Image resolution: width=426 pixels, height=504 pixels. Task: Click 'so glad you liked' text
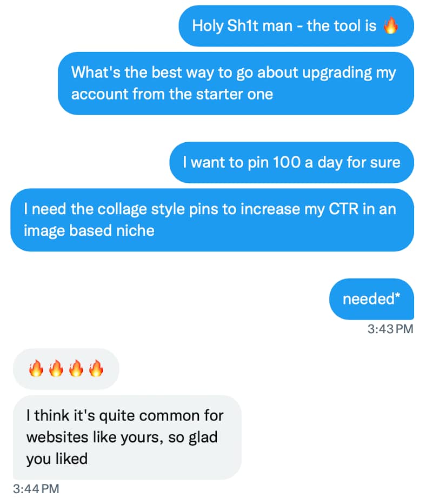(122, 448)
